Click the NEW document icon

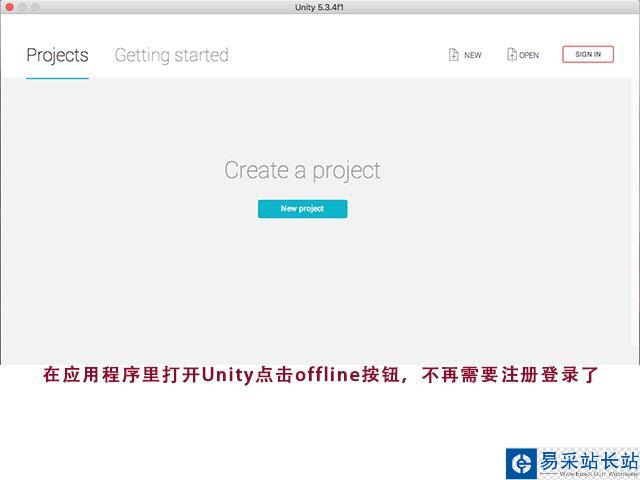tap(453, 55)
